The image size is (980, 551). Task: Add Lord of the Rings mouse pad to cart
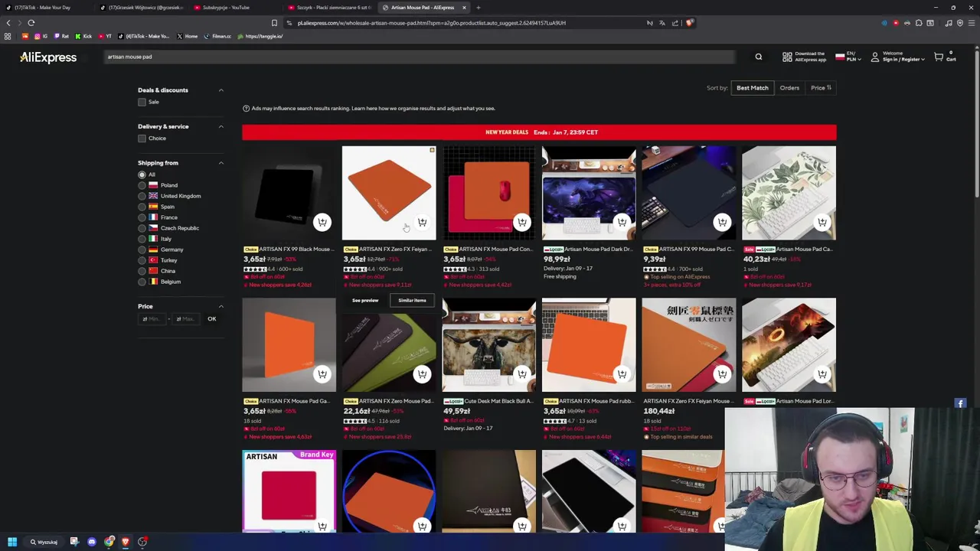pos(822,374)
